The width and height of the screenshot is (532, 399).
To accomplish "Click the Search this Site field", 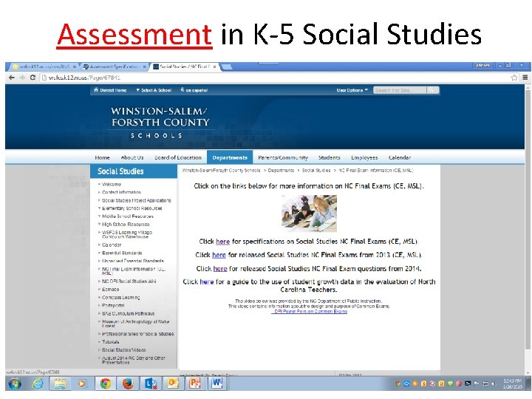I will tap(400, 90).
